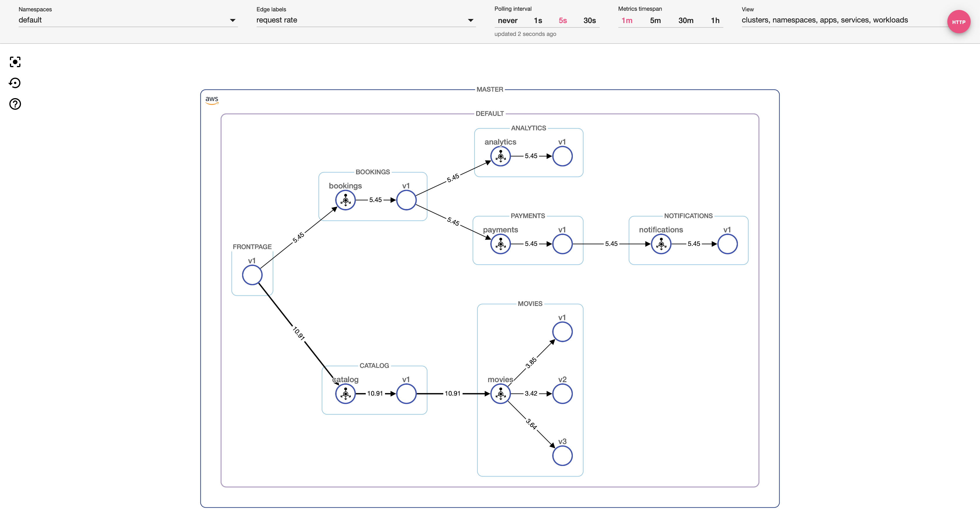Click the 10.91 edge from catalog to movies
The image size is (980, 522).
coord(452,394)
